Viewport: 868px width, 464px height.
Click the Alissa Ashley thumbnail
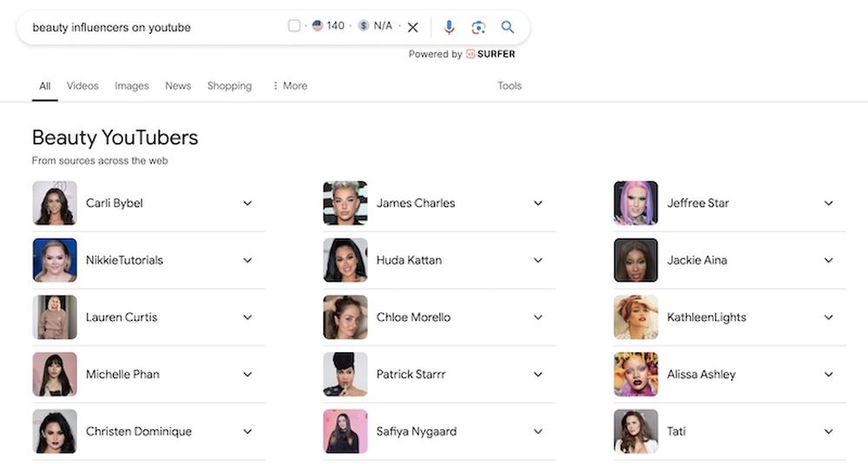pyautogui.click(x=636, y=374)
